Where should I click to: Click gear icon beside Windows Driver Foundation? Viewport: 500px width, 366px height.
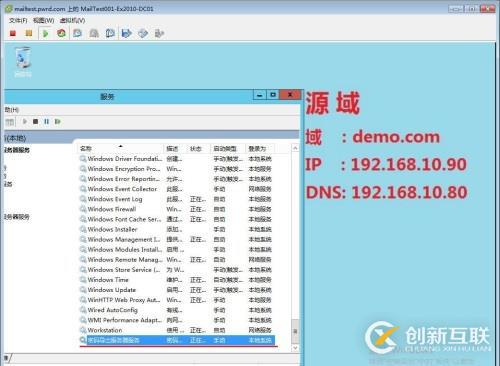point(83,159)
